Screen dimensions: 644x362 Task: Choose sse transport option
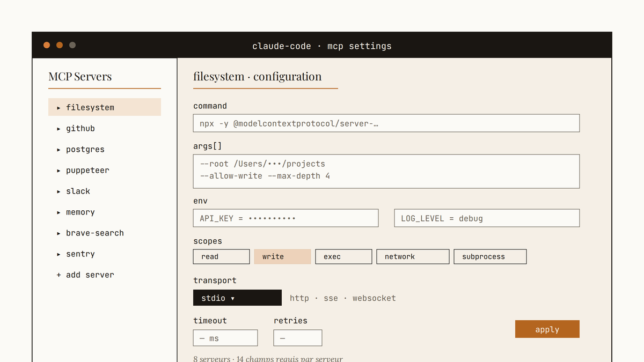click(x=331, y=298)
